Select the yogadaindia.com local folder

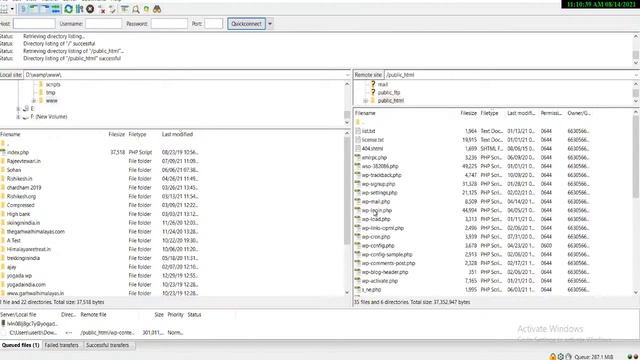coord(26,284)
